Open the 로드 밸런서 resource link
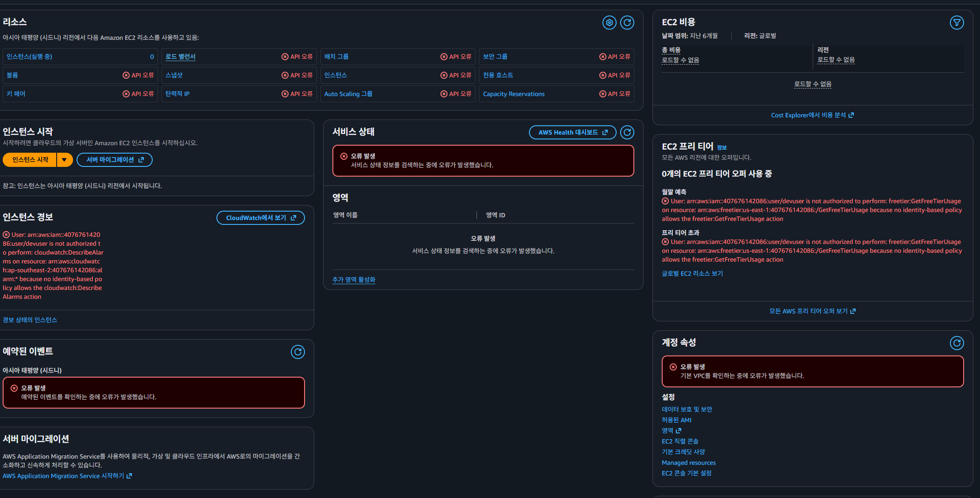 click(181, 57)
